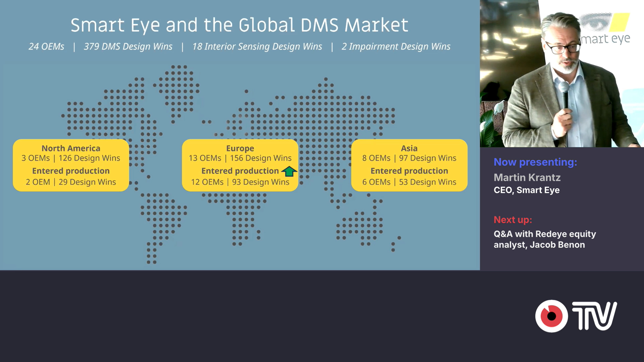Viewport: 644px width, 362px height.
Task: Click the 'Next up:' label
Action: (513, 220)
